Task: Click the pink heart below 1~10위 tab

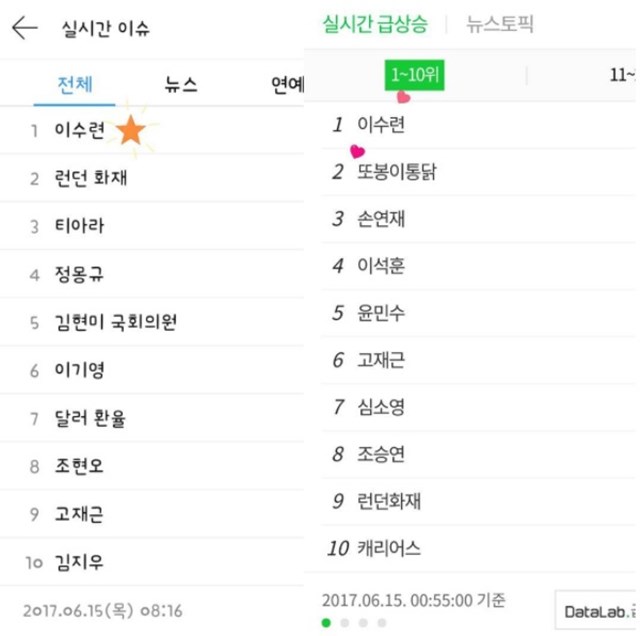Action: click(x=403, y=98)
